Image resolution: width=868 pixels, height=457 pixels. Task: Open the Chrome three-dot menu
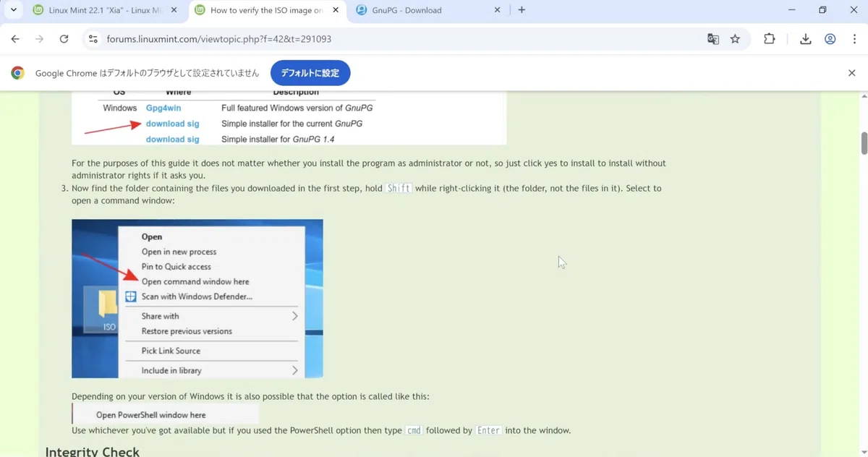coord(854,39)
